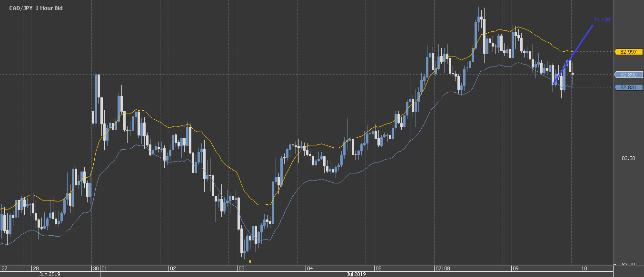Click the yellow up-arrow marker below the low
The width and height of the screenshot is (644, 277).
(250, 261)
